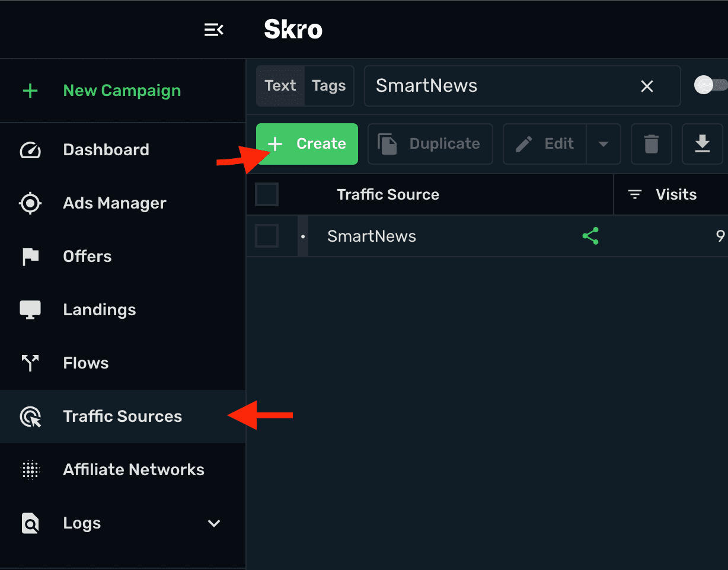Viewport: 728px width, 570px height.
Task: Tick the select-all header checkbox
Action: (267, 194)
